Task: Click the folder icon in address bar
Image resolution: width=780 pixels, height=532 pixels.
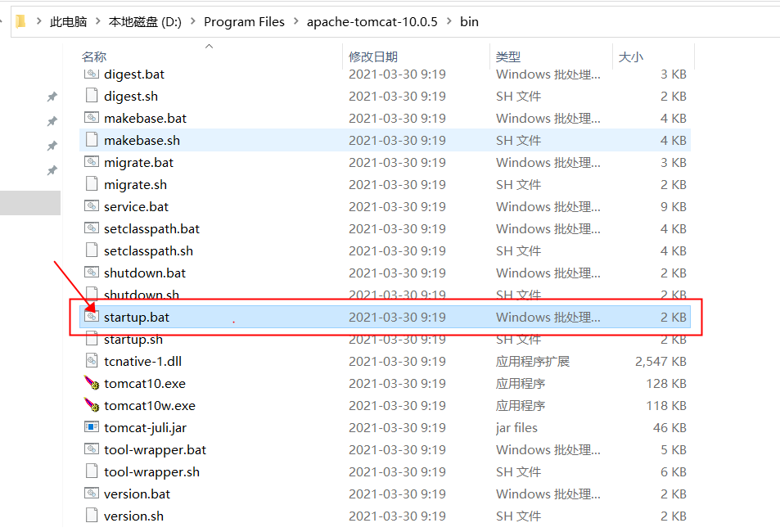Action: click(20, 21)
